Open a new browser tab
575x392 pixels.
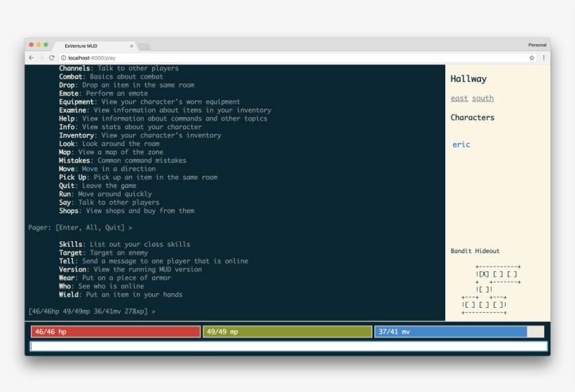pyautogui.click(x=144, y=46)
